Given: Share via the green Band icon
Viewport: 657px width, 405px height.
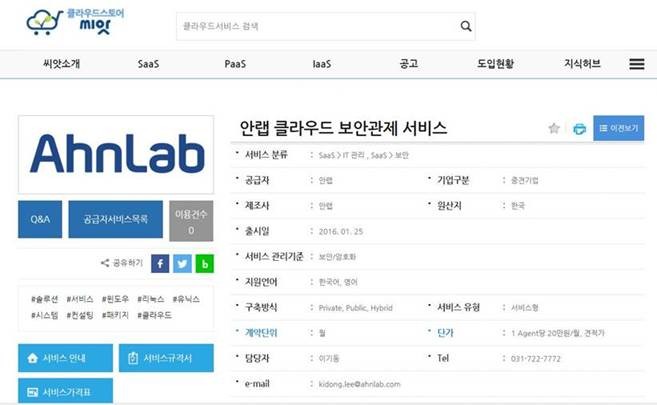Looking at the screenshot, I should [204, 263].
